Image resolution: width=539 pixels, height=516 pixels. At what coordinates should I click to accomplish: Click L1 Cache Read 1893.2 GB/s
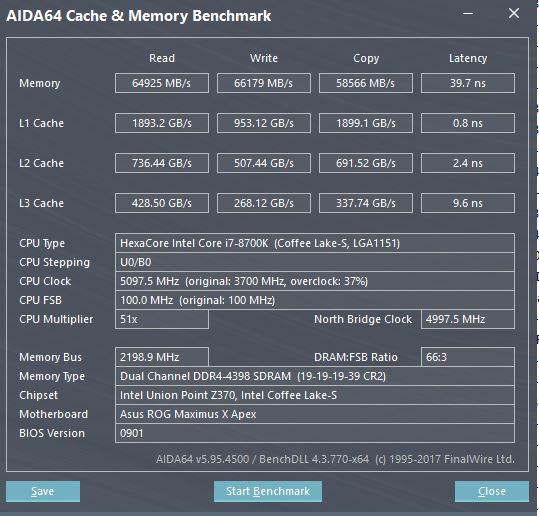(162, 123)
